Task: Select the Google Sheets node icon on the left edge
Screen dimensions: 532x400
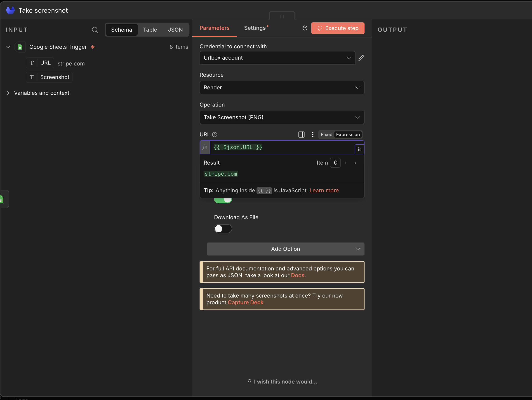Action: coord(2,199)
